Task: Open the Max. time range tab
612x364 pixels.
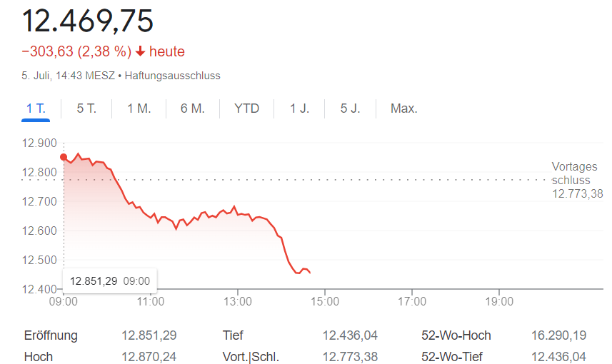Action: pyautogui.click(x=404, y=108)
